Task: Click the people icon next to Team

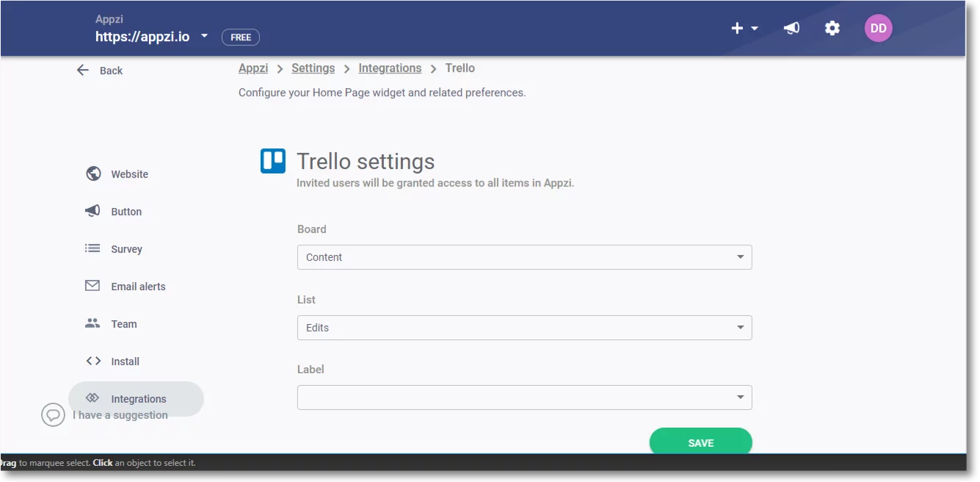Action: tap(92, 323)
